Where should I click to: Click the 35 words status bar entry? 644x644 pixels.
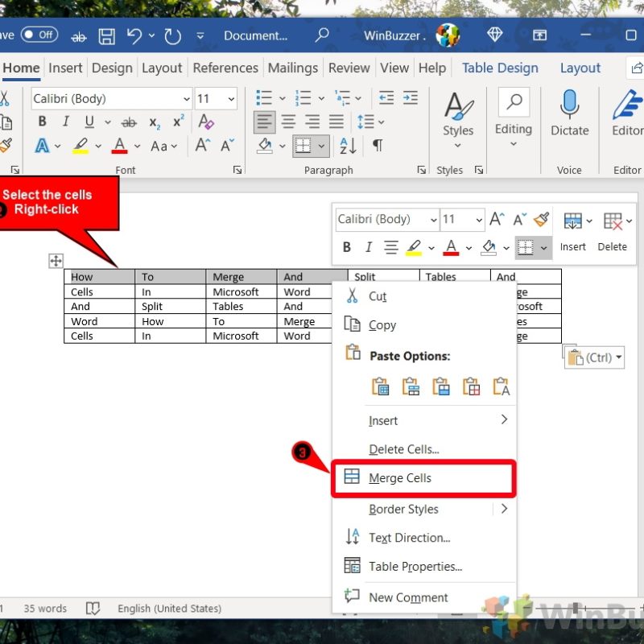(x=45, y=609)
